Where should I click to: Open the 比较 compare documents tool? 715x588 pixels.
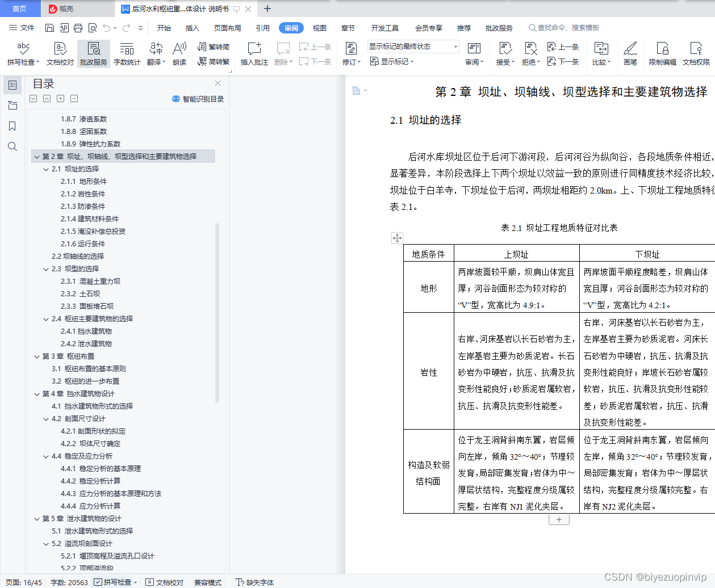click(601, 54)
